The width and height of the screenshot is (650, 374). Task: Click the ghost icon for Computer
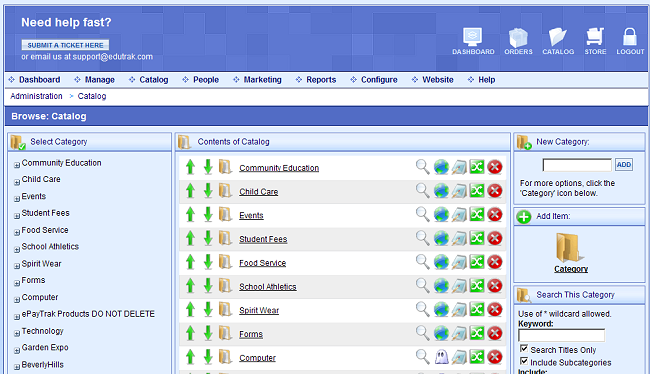point(441,357)
